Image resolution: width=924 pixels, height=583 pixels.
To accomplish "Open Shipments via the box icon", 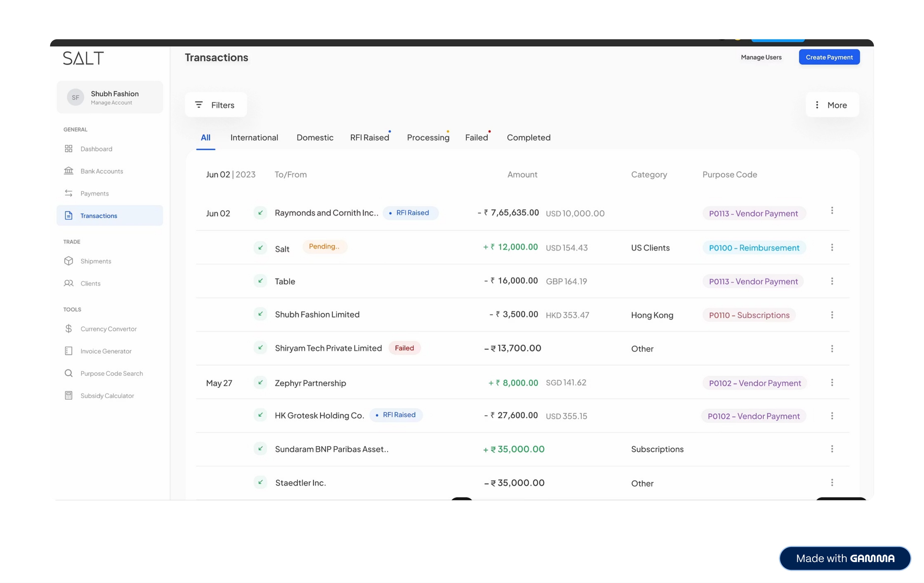I will pos(68,261).
